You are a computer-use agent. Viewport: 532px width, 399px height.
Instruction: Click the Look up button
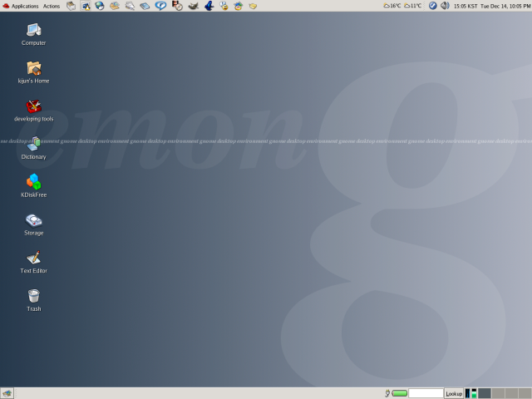click(454, 393)
